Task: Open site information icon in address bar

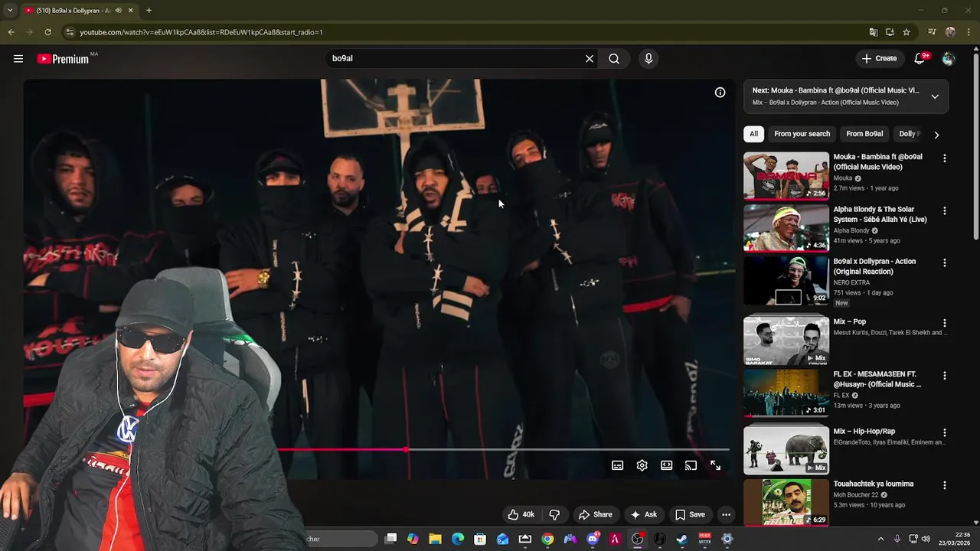Action: (70, 32)
